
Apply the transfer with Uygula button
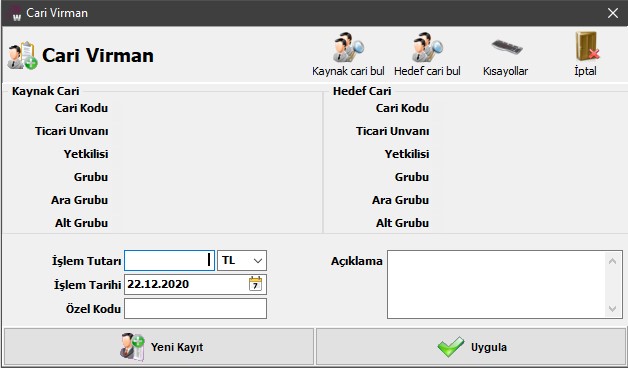click(471, 346)
